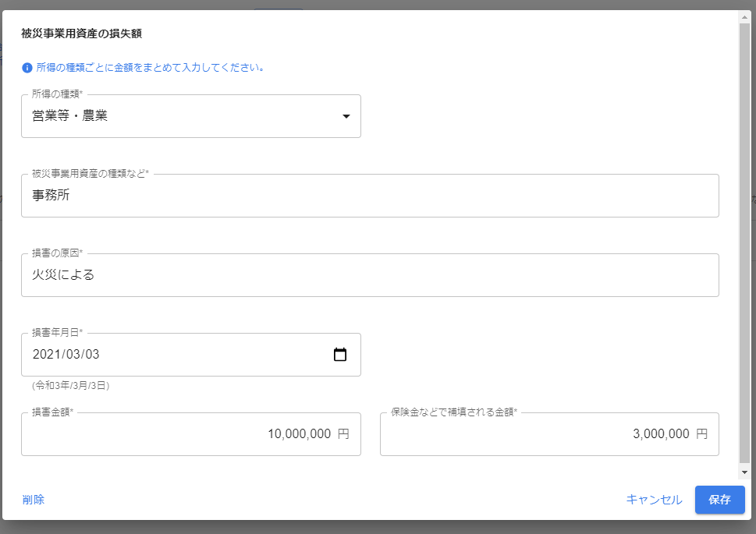
Task: Open the 営業等・農業 combo box
Action: [x=191, y=116]
